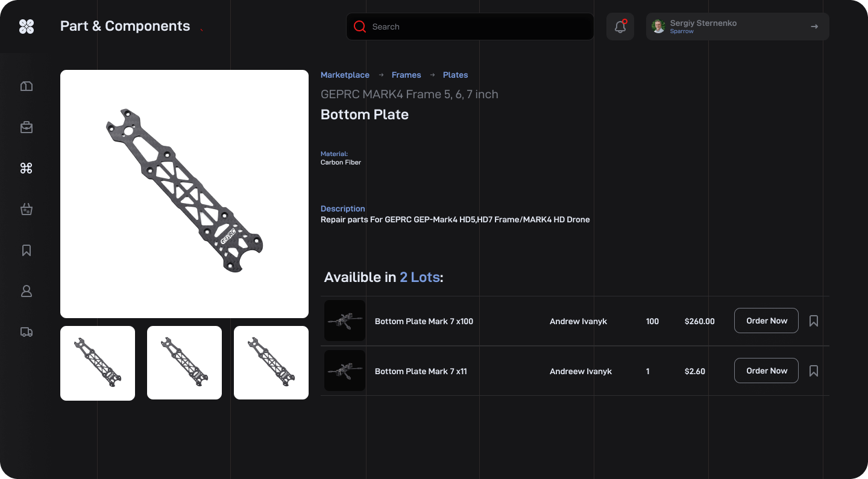
Task: Open the delivery truck sidebar icon
Action: (x=27, y=332)
